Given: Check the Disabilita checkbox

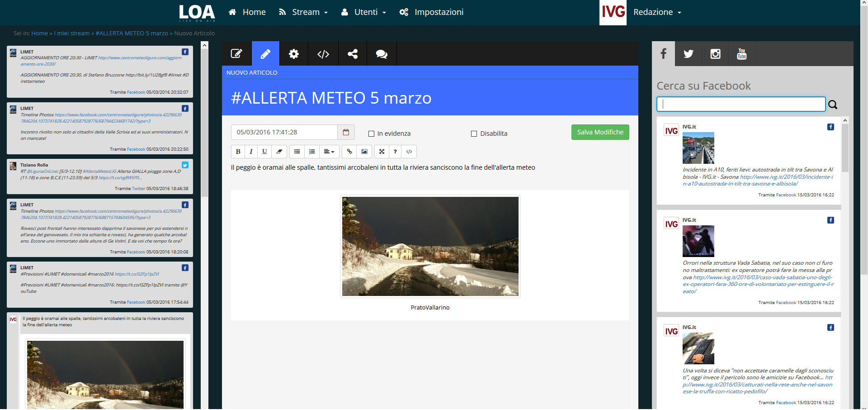Looking at the screenshot, I should click(x=474, y=133).
